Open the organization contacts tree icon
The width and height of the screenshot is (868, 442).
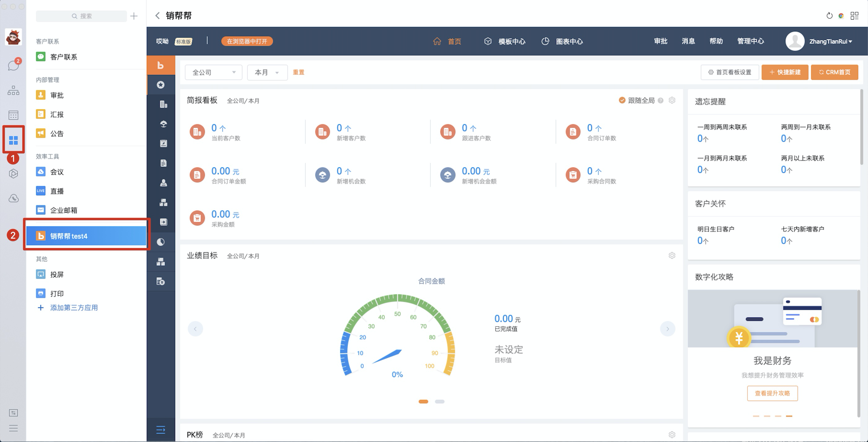click(x=14, y=91)
